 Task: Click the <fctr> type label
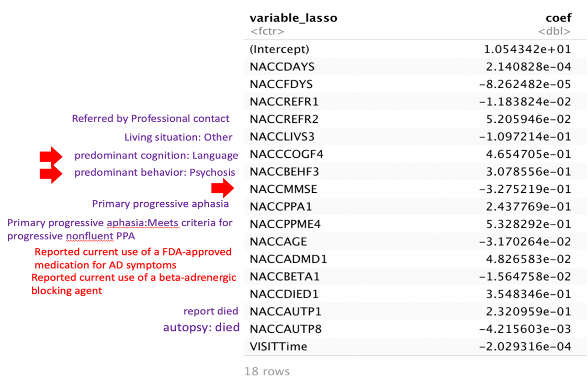click(x=267, y=31)
